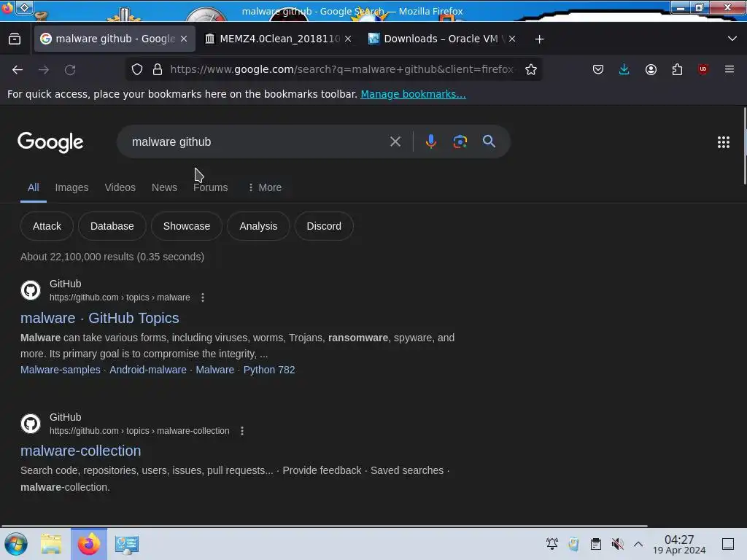Click the Firefox View icon in tab bar
The image size is (747, 560).
click(x=15, y=39)
